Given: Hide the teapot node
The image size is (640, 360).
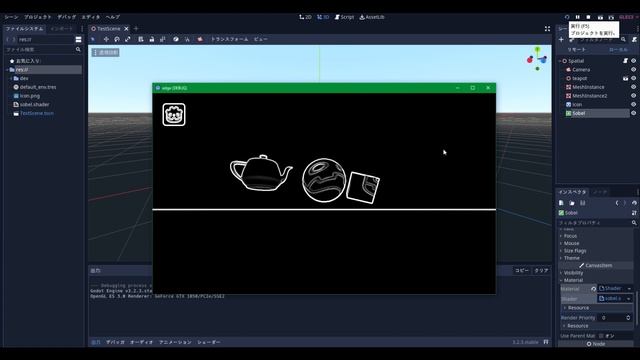Looking at the screenshot, I should pyautogui.click(x=633, y=78).
